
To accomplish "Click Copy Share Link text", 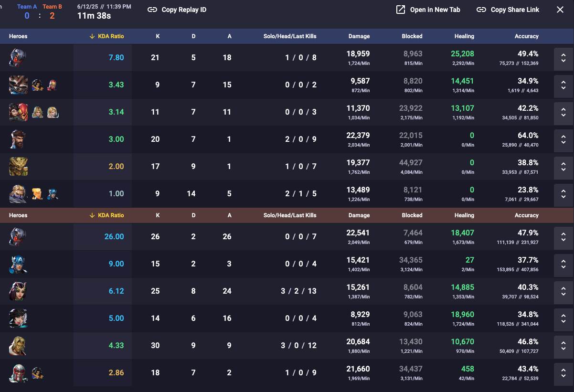I will 515,10.
